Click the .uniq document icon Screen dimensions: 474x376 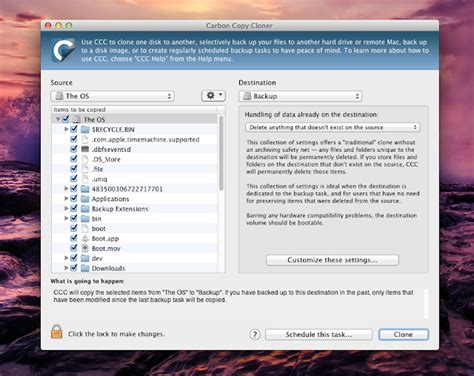click(85, 179)
